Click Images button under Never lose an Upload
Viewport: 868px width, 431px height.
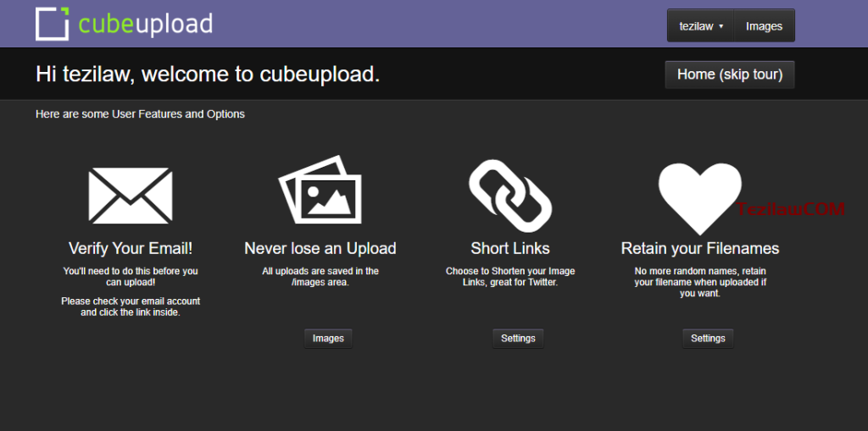click(x=328, y=339)
